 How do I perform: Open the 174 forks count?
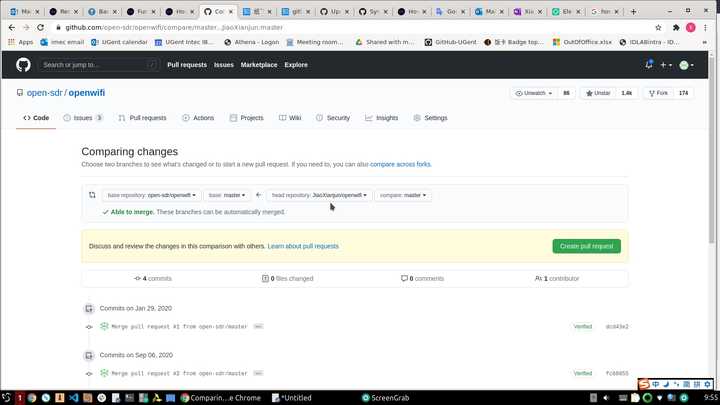pyautogui.click(x=683, y=93)
